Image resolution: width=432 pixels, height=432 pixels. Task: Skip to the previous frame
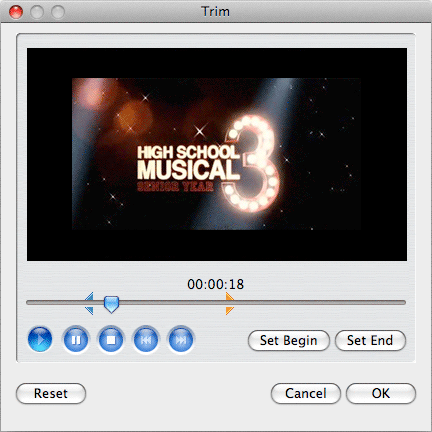pyautogui.click(x=146, y=340)
